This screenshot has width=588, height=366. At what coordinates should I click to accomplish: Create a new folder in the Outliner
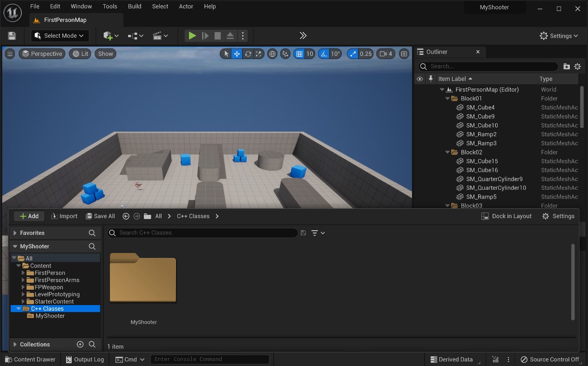tap(567, 67)
